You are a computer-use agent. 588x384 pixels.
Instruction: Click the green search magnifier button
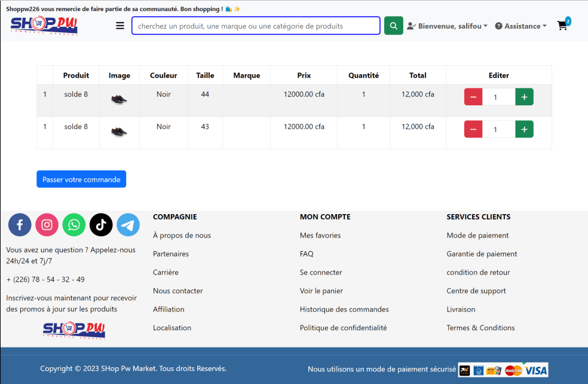pyautogui.click(x=393, y=26)
